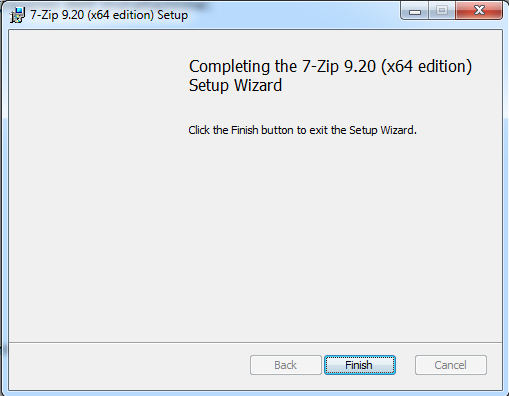Open the 7-Zip installer icon system menu
The image size is (509, 396).
[x=17, y=15]
